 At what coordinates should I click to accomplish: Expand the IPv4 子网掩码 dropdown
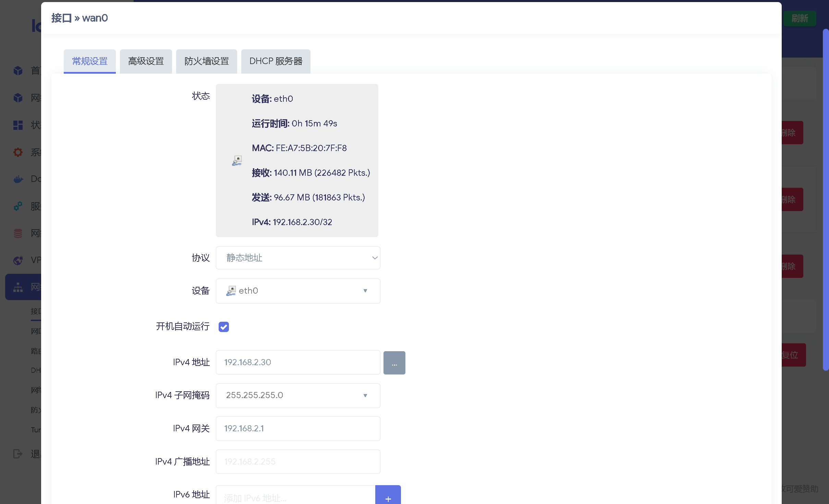pos(298,395)
